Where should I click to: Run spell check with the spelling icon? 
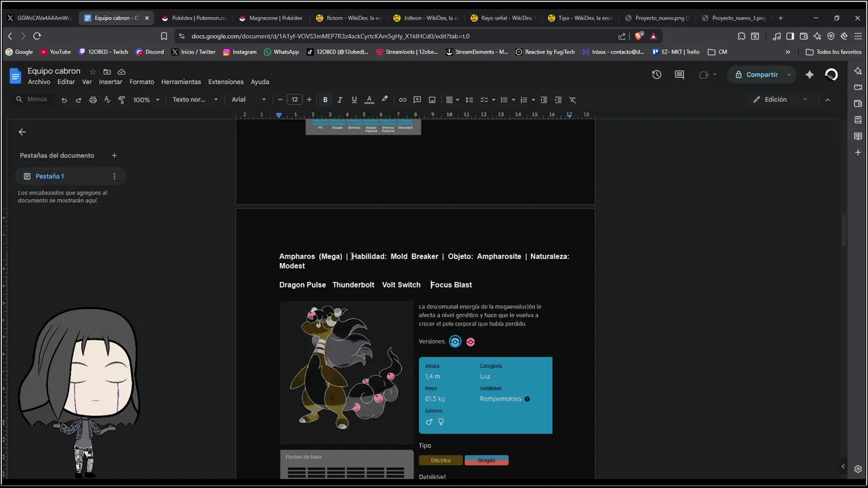pos(107,100)
